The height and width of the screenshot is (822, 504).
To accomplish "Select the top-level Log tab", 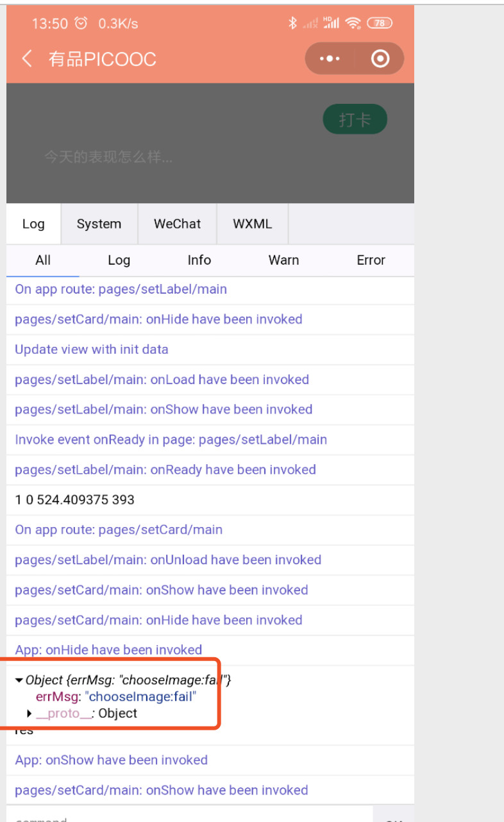I will pyautogui.click(x=33, y=224).
